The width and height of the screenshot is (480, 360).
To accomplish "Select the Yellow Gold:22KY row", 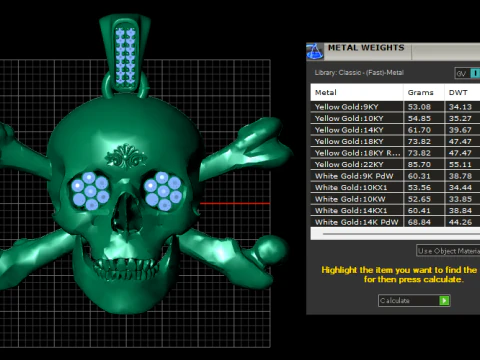I will tap(395, 164).
